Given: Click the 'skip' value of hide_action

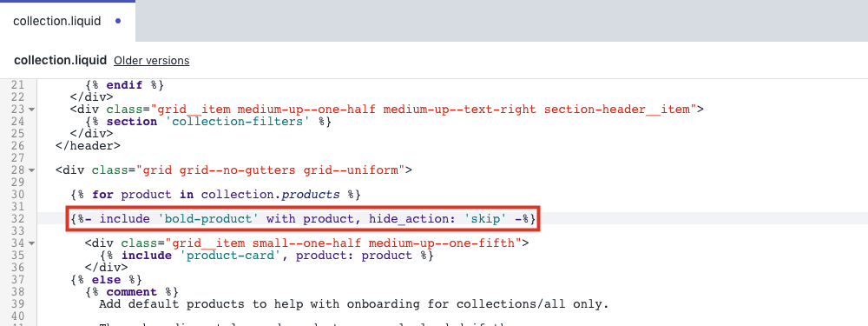Looking at the screenshot, I should pyautogui.click(x=485, y=219).
